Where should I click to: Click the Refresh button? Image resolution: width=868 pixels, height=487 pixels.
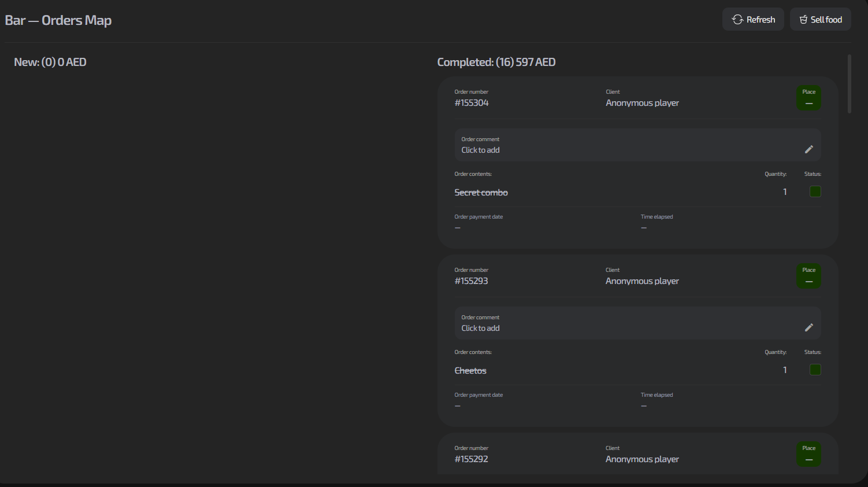753,20
